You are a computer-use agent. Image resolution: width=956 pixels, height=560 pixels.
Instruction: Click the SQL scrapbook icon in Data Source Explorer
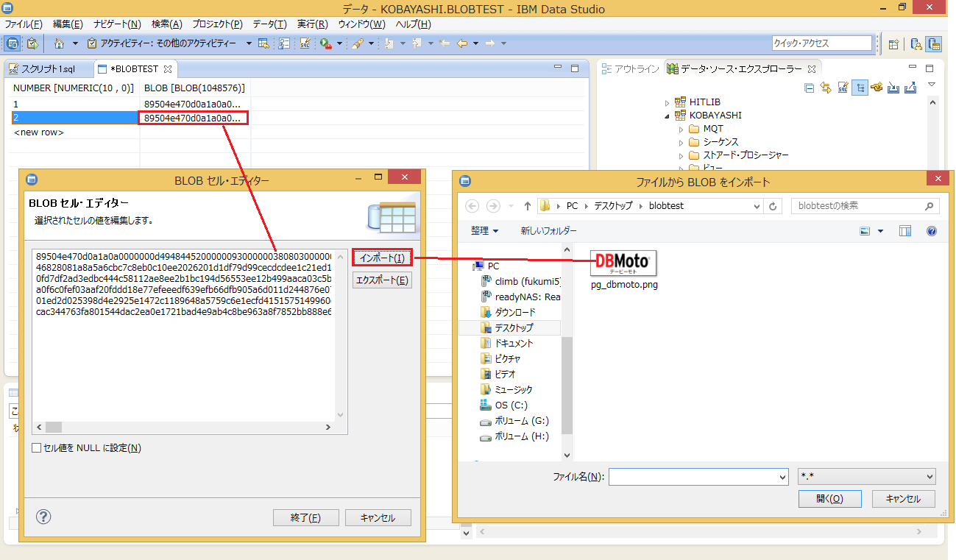(843, 88)
